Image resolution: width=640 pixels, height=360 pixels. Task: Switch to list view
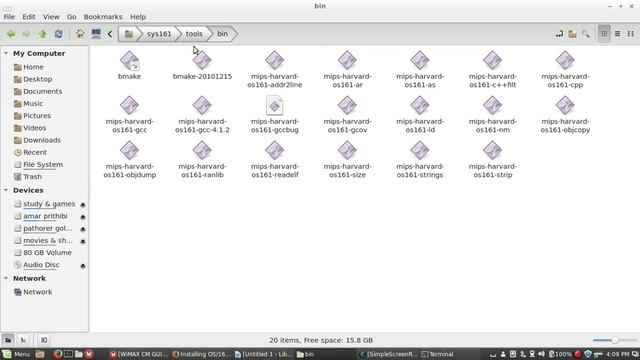point(618,34)
